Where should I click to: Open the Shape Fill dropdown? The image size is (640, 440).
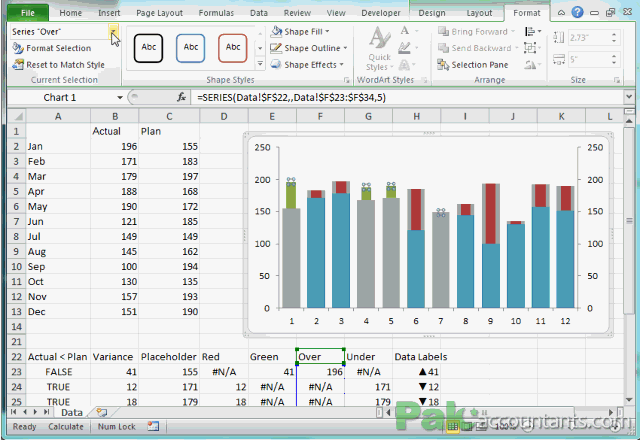pos(300,31)
